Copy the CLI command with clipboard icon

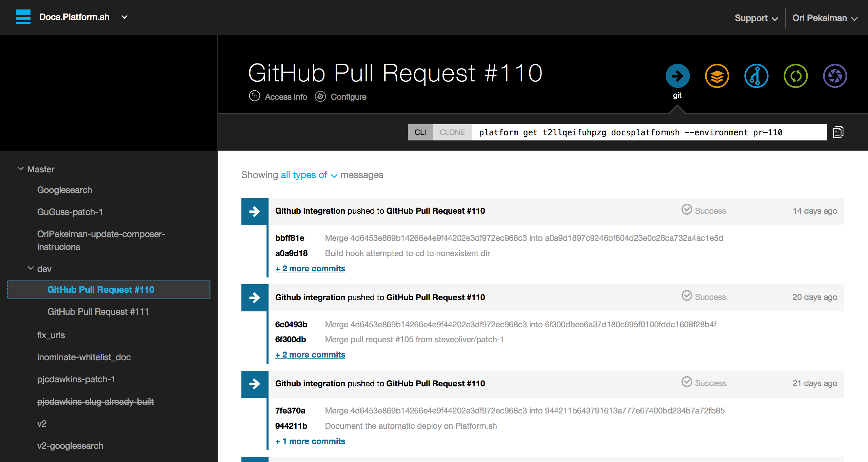838,132
